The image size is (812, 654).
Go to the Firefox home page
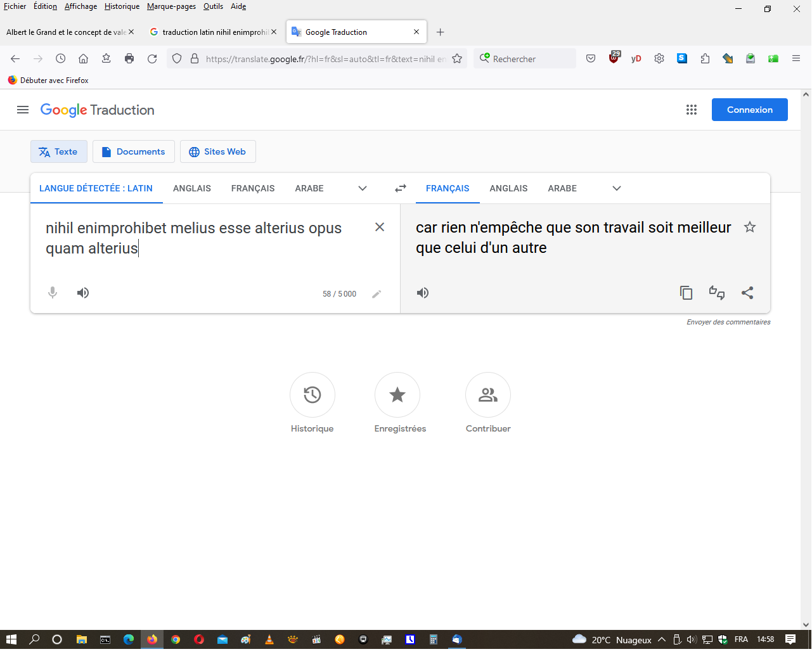(x=83, y=58)
